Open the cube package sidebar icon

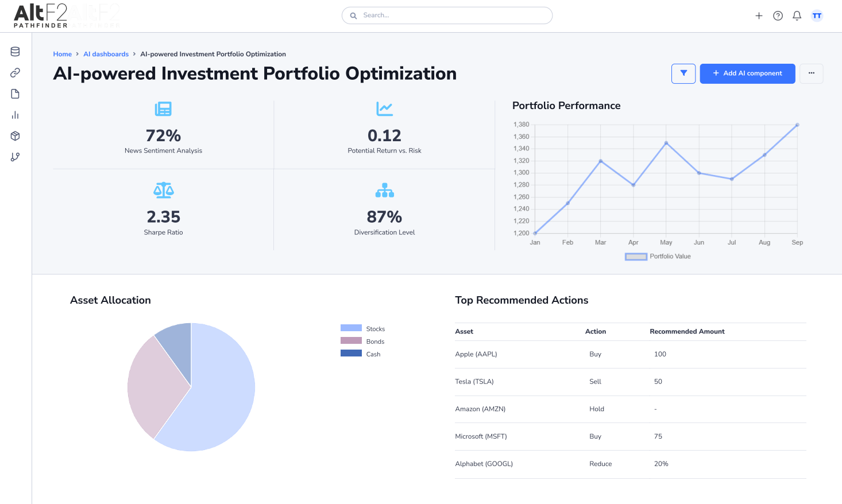(16, 136)
